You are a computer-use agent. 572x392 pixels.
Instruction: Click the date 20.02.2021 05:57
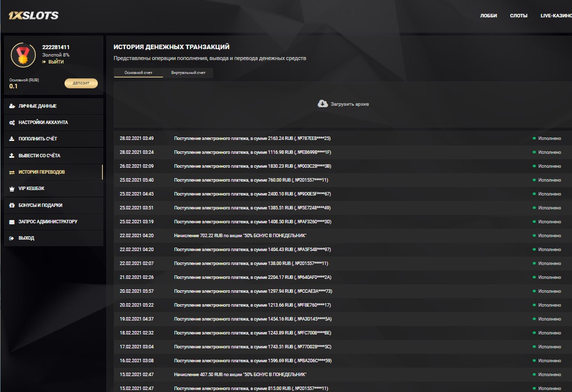pos(137,291)
